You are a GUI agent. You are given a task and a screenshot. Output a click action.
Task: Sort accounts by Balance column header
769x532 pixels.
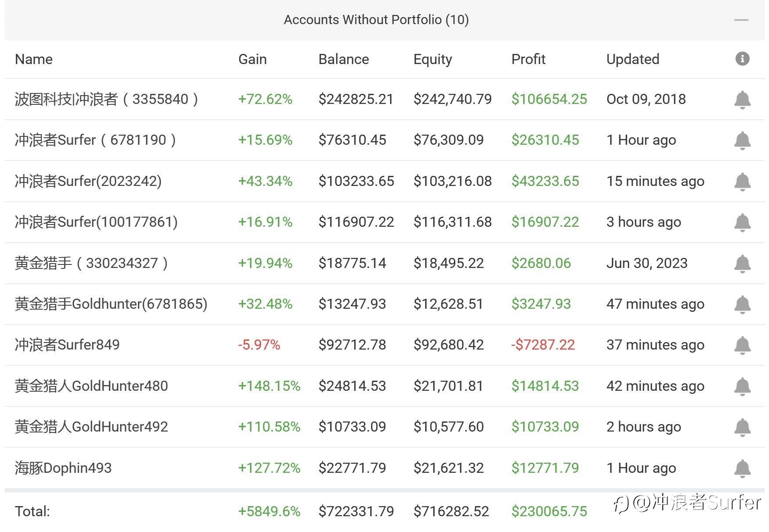click(344, 59)
